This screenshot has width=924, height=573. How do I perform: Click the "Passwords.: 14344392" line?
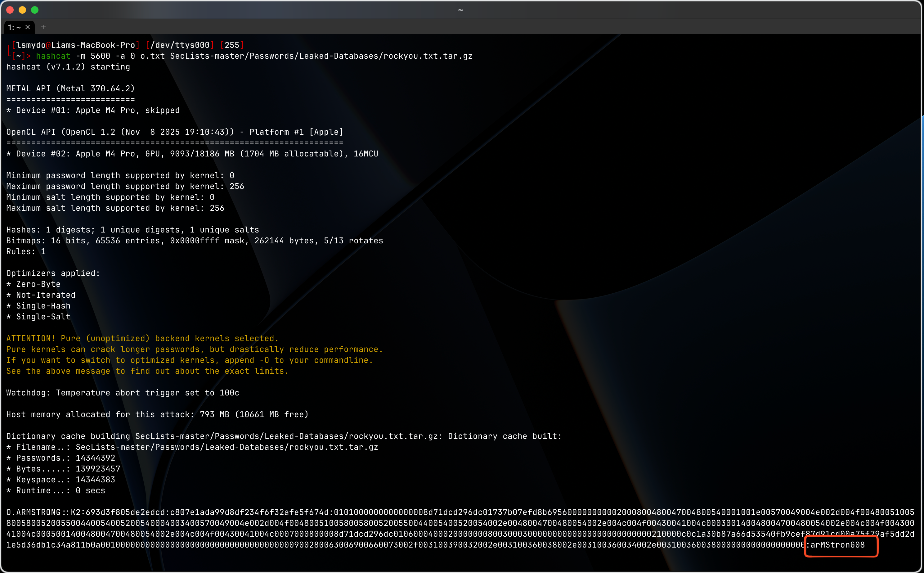61,458
